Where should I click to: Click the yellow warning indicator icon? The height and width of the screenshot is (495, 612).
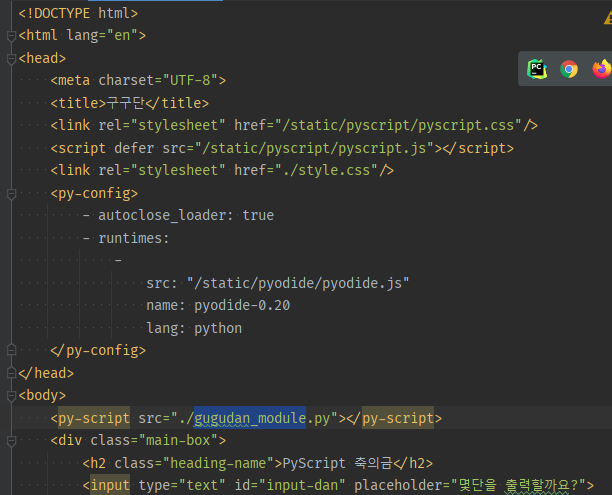coord(608,18)
